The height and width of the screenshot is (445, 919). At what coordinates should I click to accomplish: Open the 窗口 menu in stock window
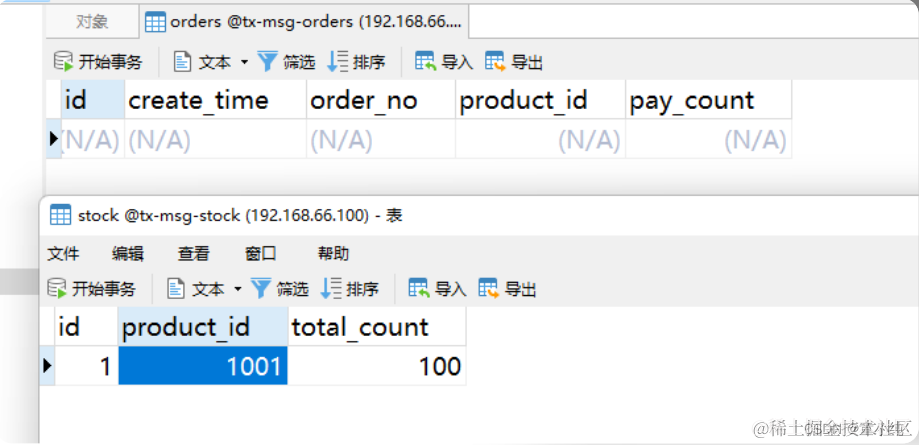tap(261, 253)
